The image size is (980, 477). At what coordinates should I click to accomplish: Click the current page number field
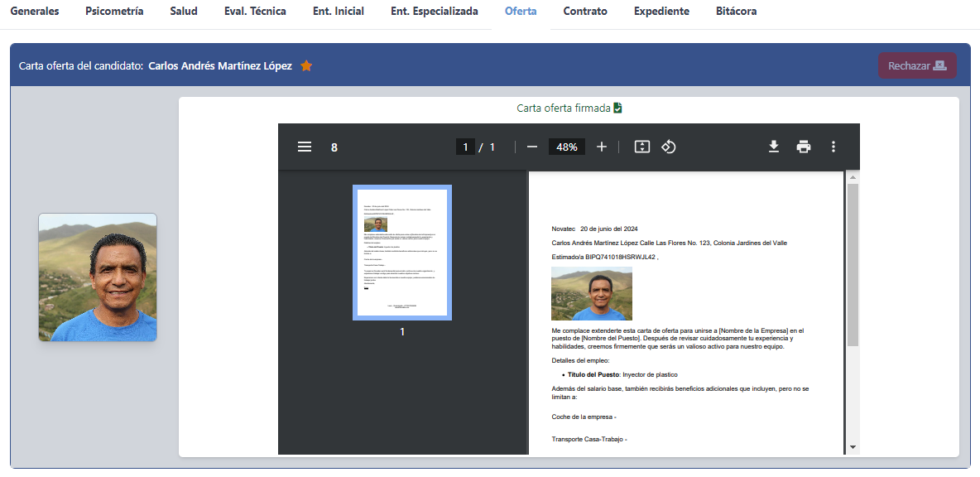[465, 147]
